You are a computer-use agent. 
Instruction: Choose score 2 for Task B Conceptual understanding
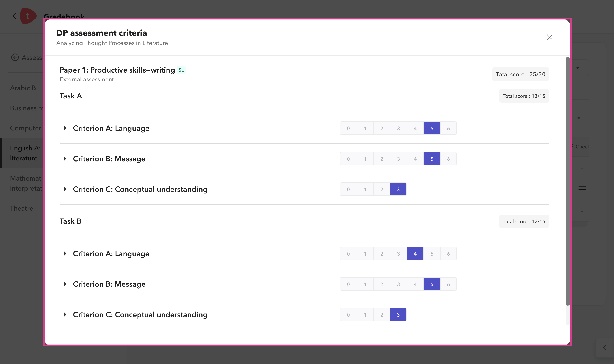382,315
